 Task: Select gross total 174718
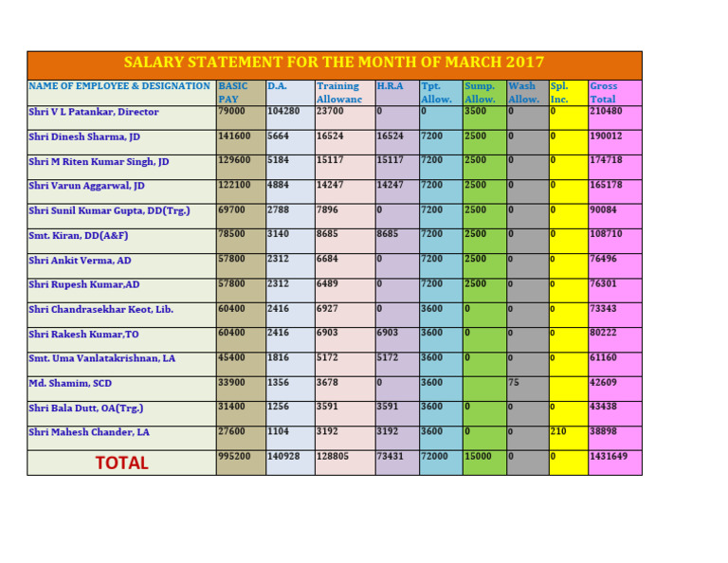[x=606, y=160]
